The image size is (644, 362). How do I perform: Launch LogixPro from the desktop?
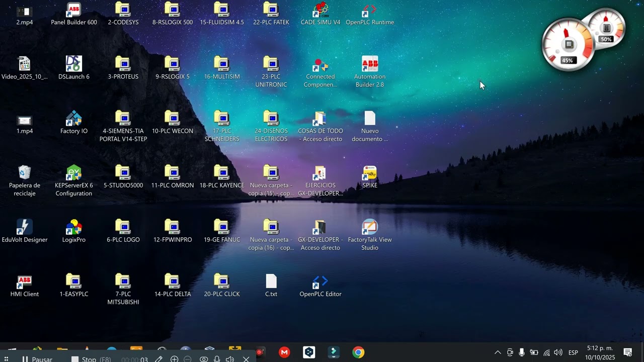click(74, 231)
